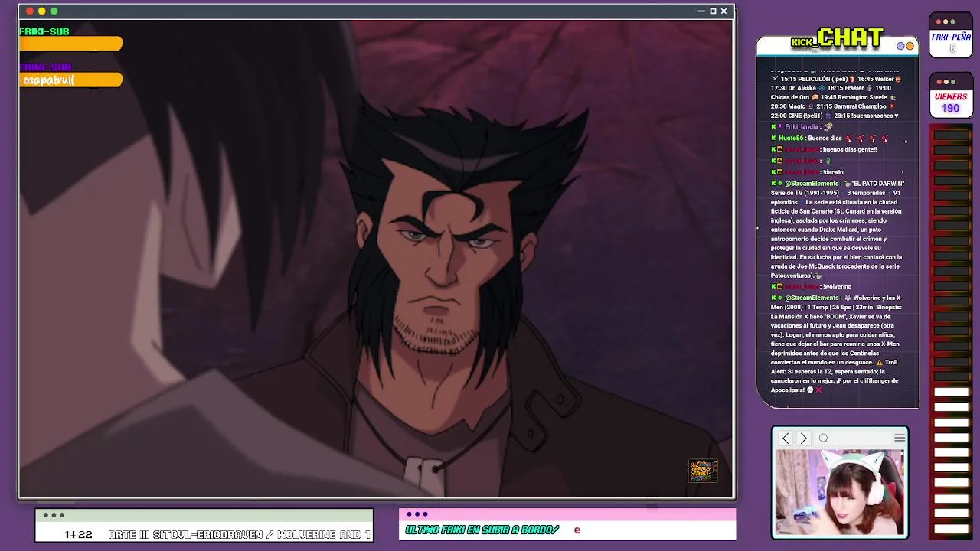980x551 pixels.
Task: Maximize the main video window
Action: coord(713,11)
